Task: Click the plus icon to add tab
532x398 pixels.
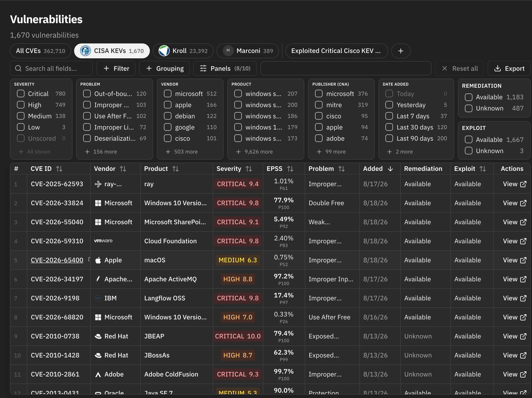Action: (x=400, y=51)
